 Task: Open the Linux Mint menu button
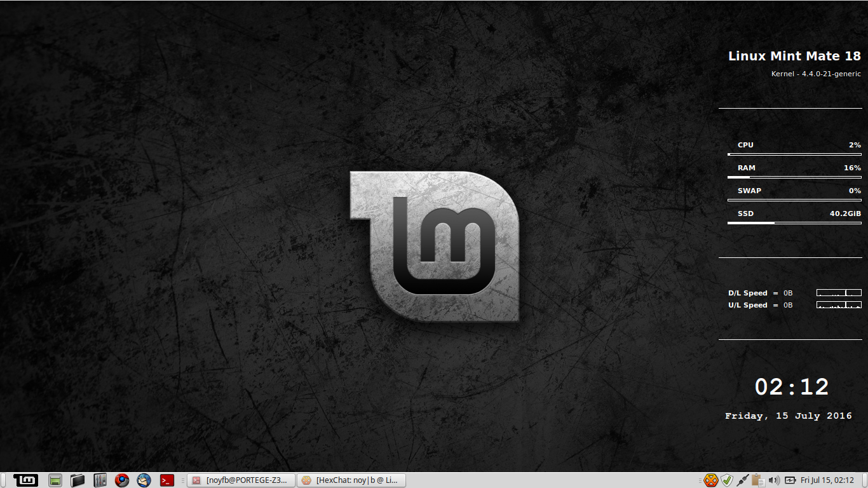(x=26, y=480)
